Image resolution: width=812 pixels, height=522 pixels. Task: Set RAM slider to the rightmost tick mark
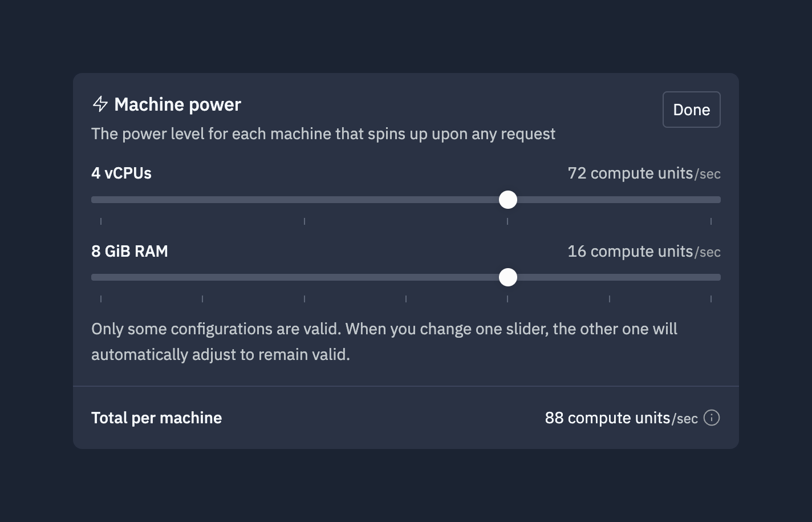pos(711,277)
